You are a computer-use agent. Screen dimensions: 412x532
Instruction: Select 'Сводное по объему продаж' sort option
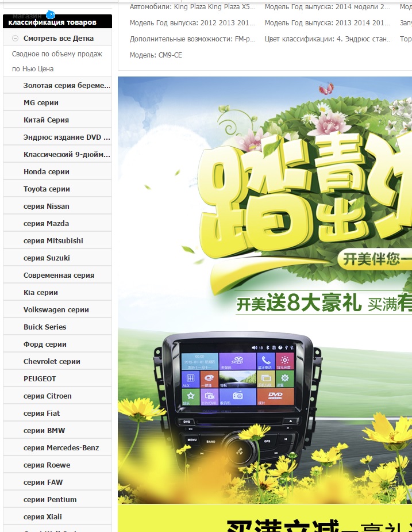pos(57,53)
